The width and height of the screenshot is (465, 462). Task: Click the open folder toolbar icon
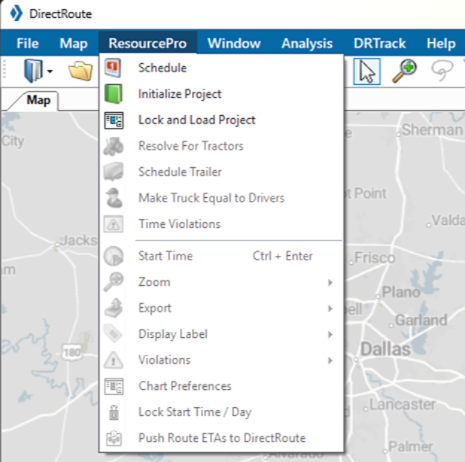coord(80,71)
